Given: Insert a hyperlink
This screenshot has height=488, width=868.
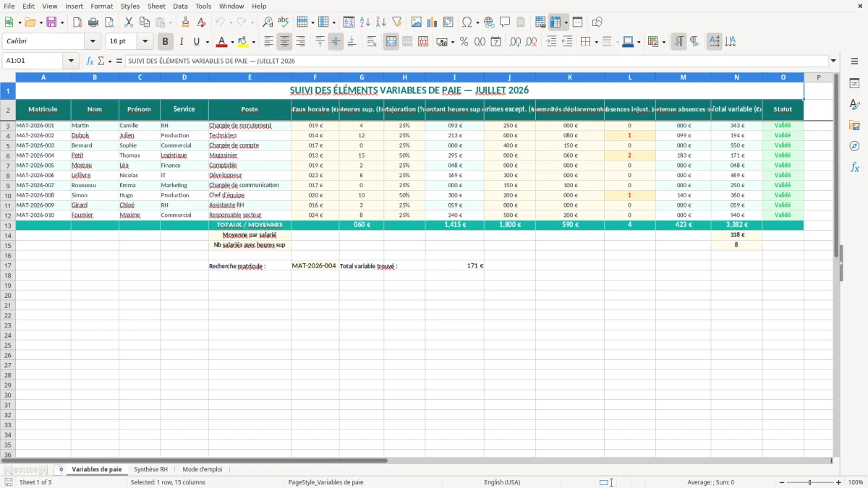Looking at the screenshot, I should (x=489, y=22).
